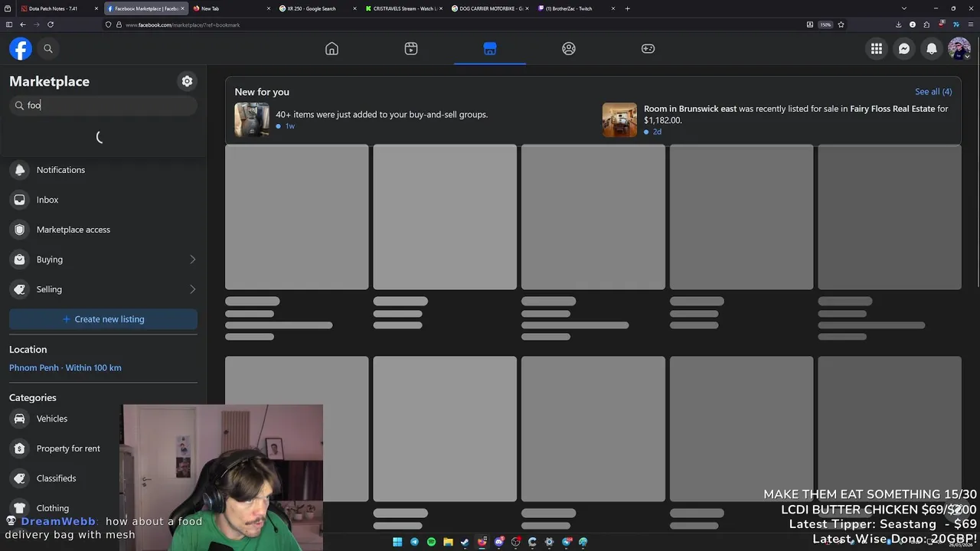Screen dimensions: 980x551
Task: Open the Buying section
Action: (103, 259)
